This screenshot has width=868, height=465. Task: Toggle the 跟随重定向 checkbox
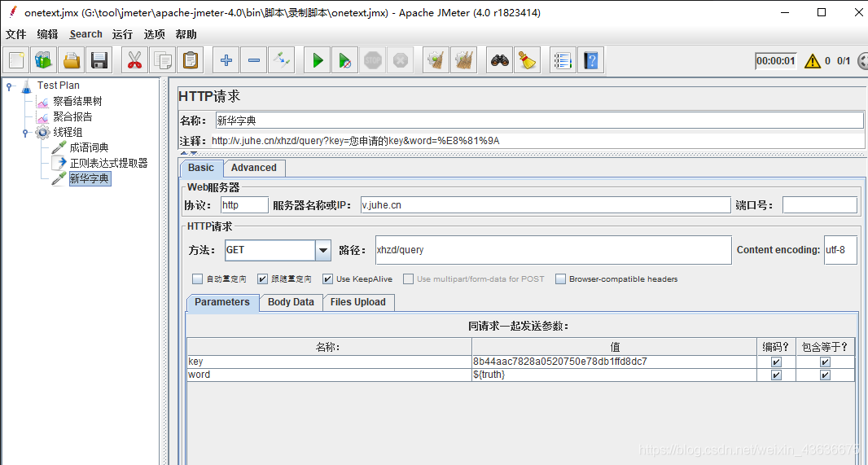262,279
